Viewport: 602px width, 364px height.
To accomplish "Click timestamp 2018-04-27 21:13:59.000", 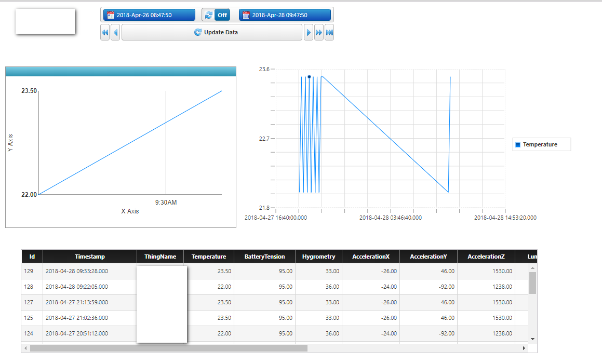I will click(x=77, y=302).
